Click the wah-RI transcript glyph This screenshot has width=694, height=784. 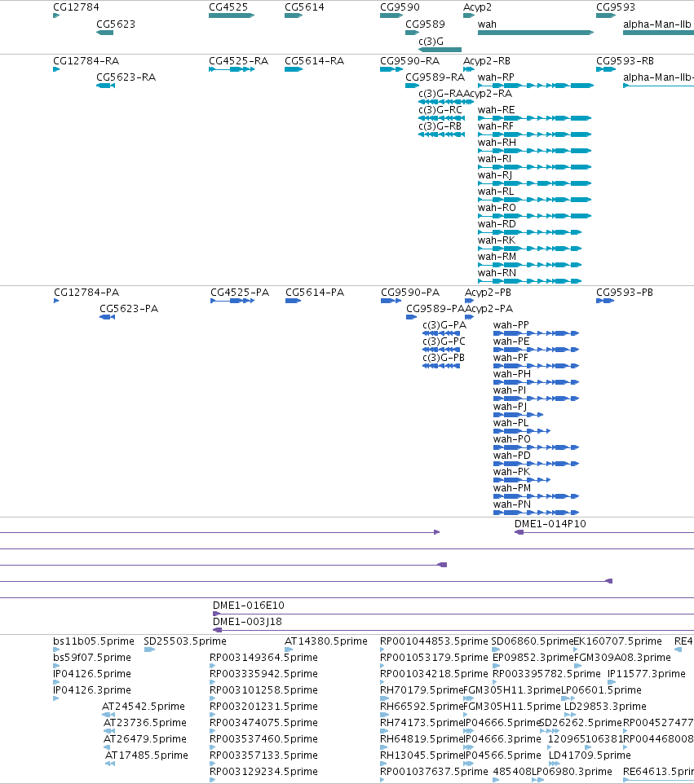pyautogui.click(x=534, y=167)
